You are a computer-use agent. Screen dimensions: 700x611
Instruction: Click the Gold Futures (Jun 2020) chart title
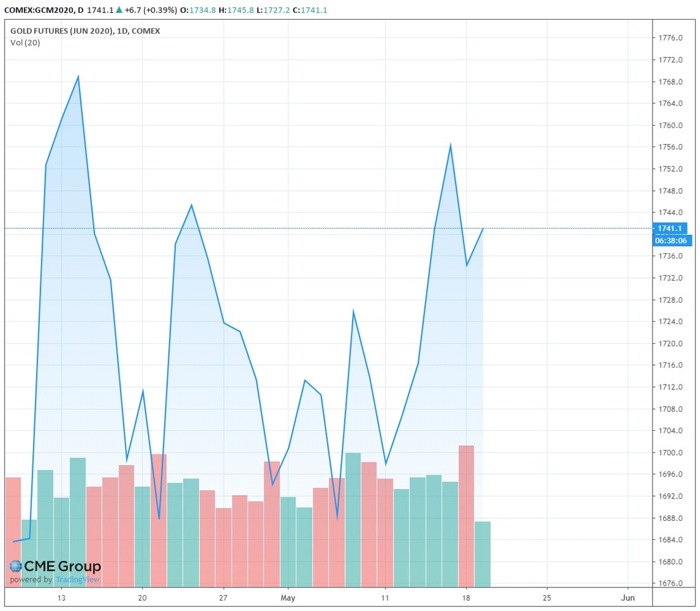(85, 30)
